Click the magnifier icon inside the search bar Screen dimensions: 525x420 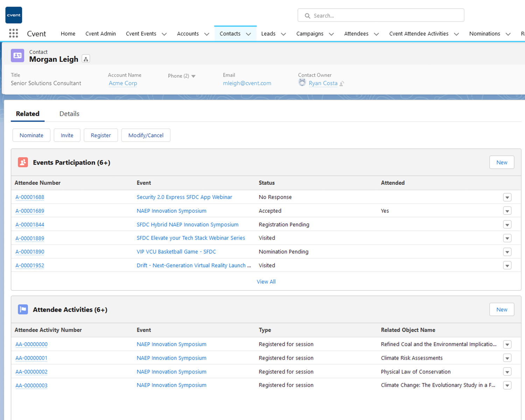click(307, 16)
